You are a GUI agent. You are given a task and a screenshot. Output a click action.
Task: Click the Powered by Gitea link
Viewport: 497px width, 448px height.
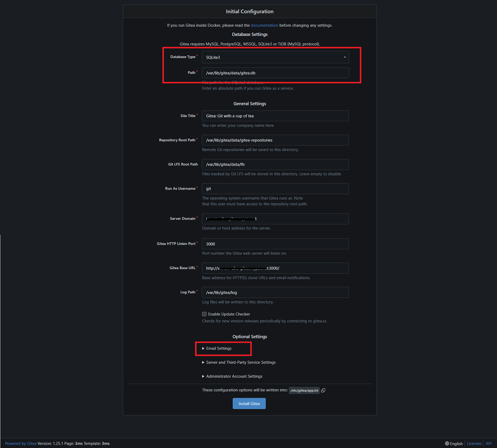tap(20, 444)
